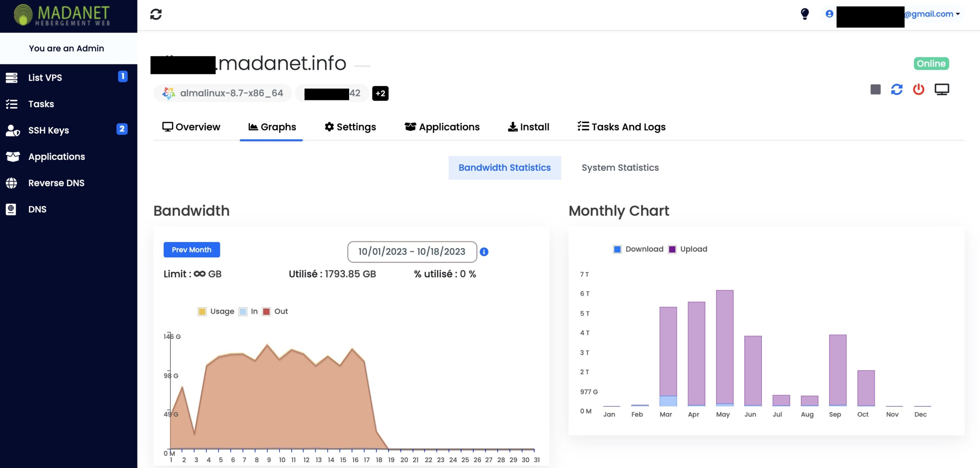The image size is (980, 468).
Task: Switch to the Applications tab
Action: pos(442,127)
